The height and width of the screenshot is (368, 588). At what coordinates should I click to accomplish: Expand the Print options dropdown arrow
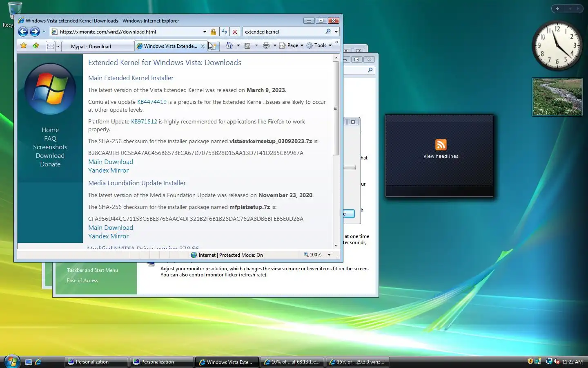click(275, 45)
